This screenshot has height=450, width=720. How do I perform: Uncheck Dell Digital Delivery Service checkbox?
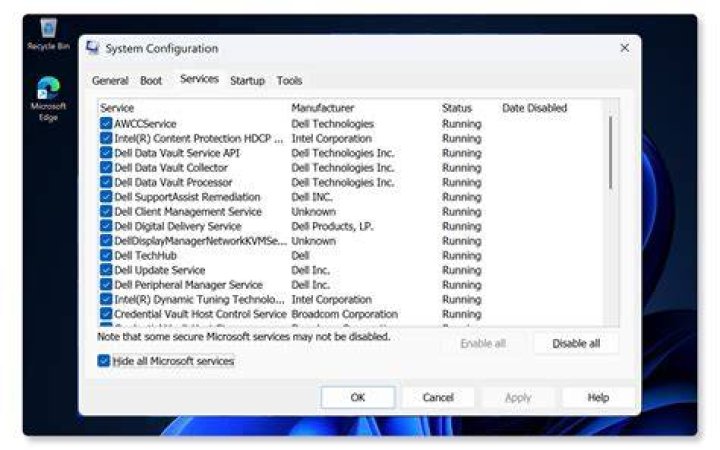pyautogui.click(x=106, y=226)
